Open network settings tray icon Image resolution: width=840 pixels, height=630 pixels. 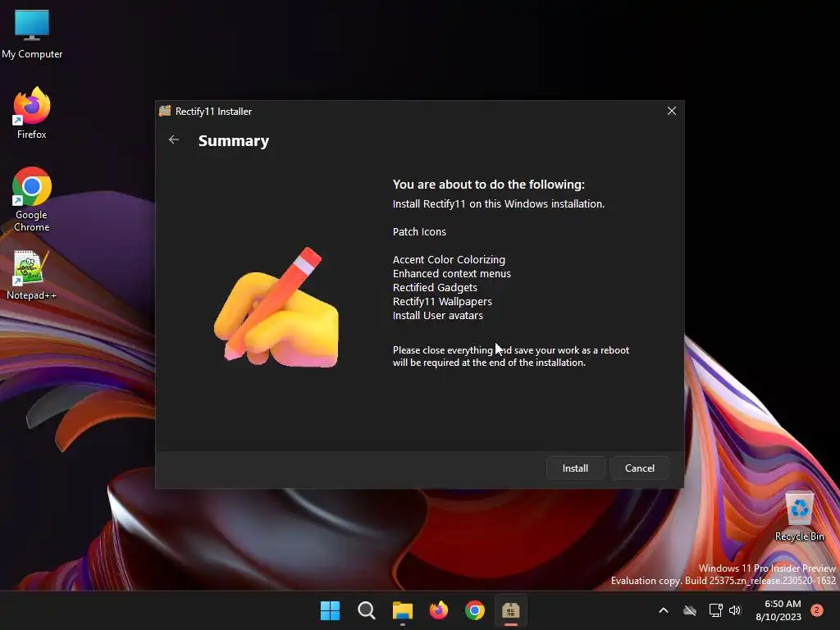(715, 610)
